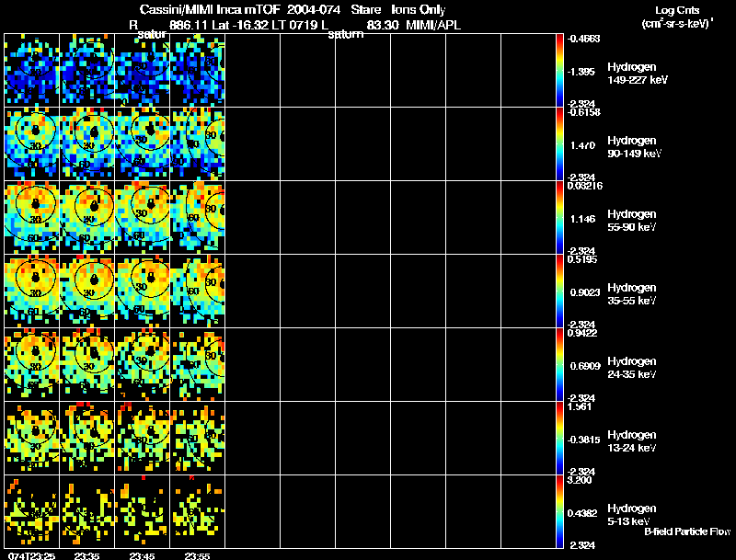Screen dimensions: 736x560
Task: Click the '-1.395' color scale value
Action: point(581,72)
